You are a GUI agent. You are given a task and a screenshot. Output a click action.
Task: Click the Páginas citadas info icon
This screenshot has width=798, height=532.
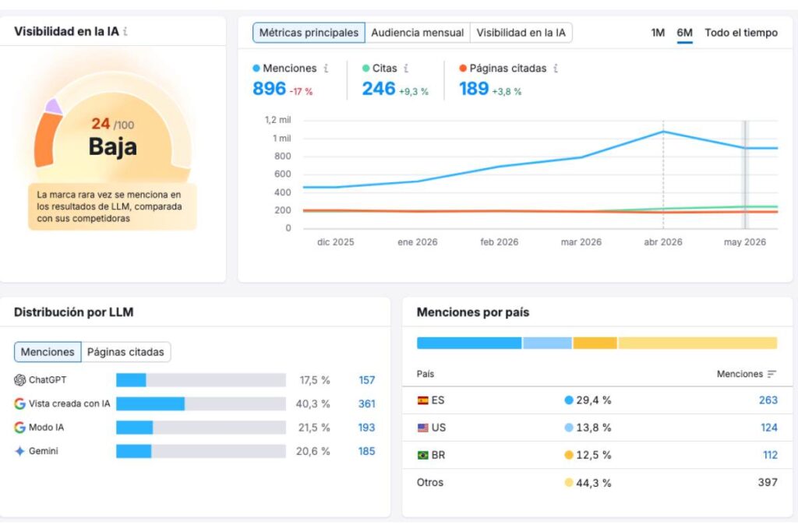pos(555,68)
